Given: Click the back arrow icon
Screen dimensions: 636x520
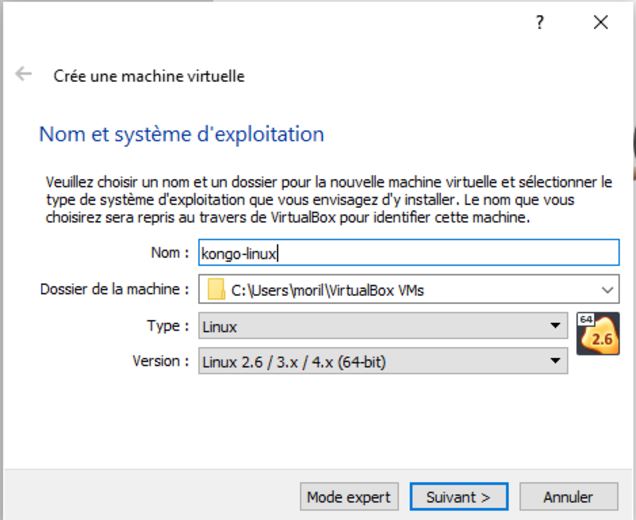Looking at the screenshot, I should [x=23, y=75].
